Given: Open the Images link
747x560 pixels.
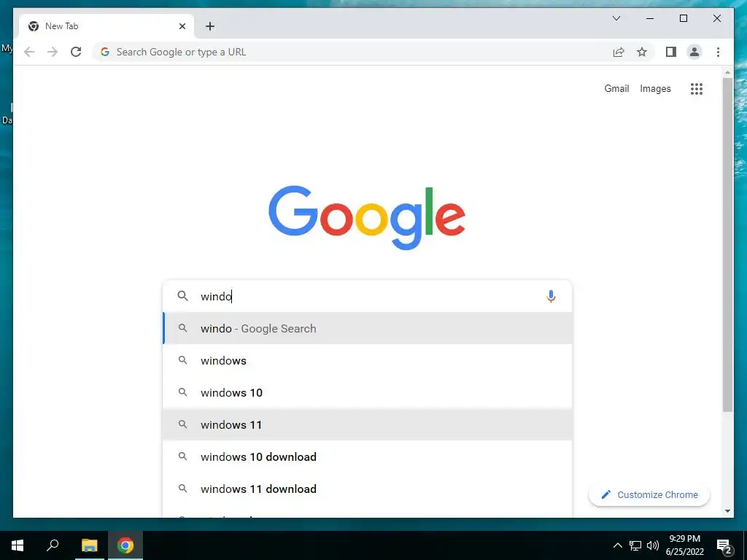Looking at the screenshot, I should [655, 88].
